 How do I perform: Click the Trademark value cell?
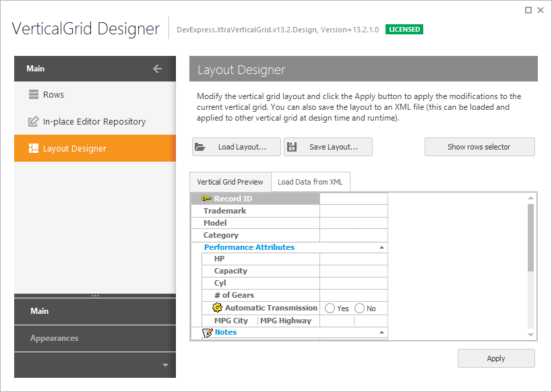[x=354, y=211]
